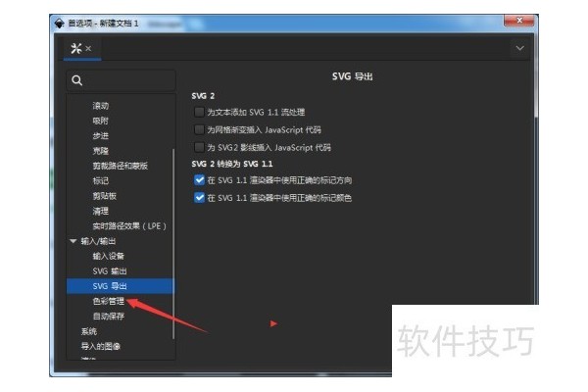Click the Inkscape icon in title bar

click(x=59, y=24)
